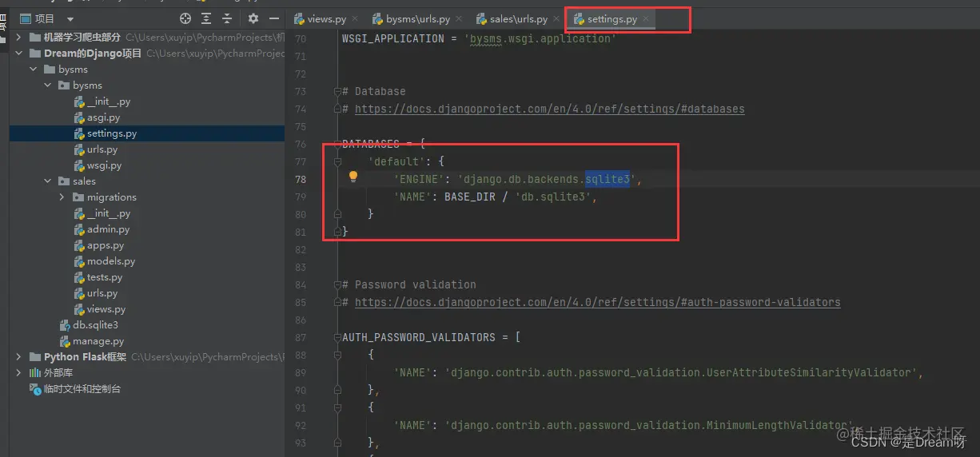The height and width of the screenshot is (457, 980).
Task: Collapse the Dream的Django项目 project node
Action: [x=19, y=54]
